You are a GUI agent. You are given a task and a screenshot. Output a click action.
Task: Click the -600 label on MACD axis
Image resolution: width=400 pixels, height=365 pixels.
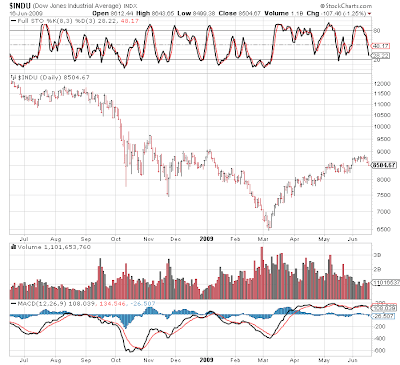click(380, 351)
